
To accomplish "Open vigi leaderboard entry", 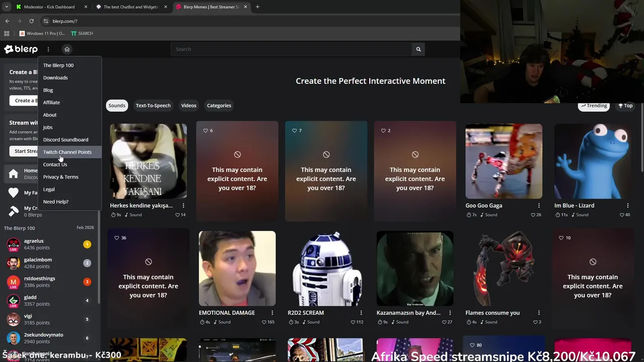I will pyautogui.click(x=49, y=319).
